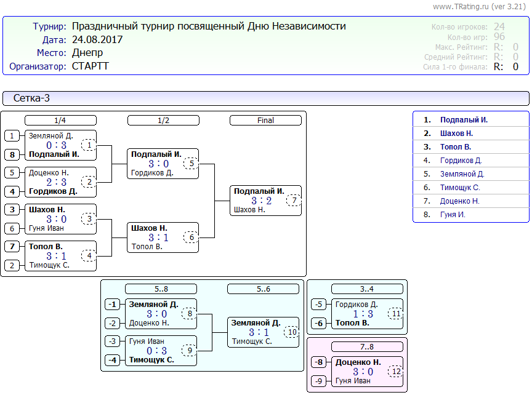Click the 1/2 round header
This screenshot has height=395, width=532.
point(163,121)
